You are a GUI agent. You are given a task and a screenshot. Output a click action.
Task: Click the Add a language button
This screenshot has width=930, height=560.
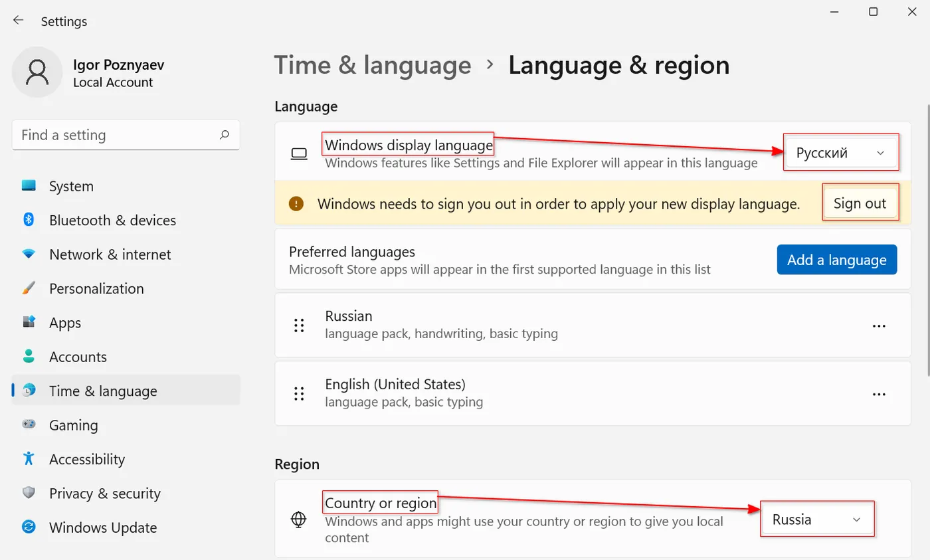point(836,260)
